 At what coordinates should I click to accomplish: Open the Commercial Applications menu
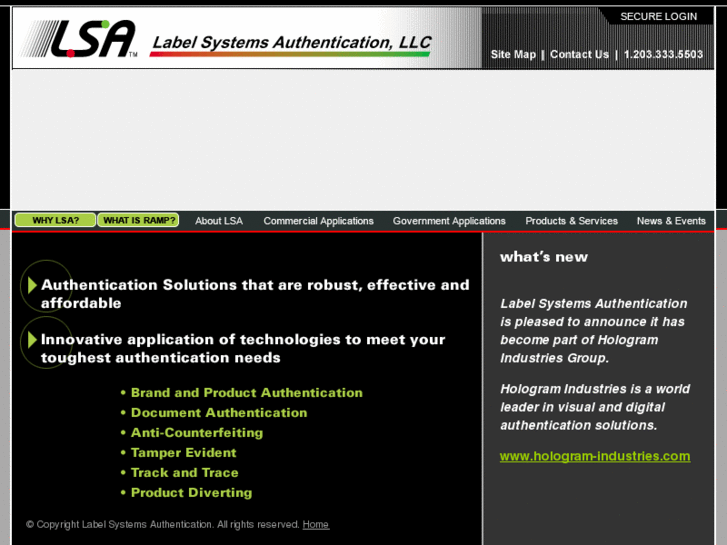[319, 221]
